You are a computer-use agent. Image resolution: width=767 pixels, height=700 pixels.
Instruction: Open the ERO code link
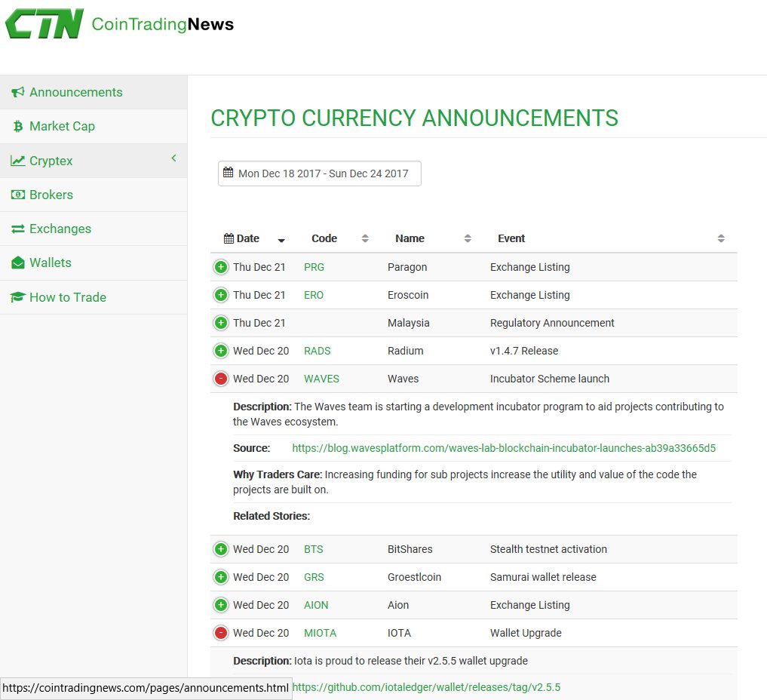pyautogui.click(x=314, y=295)
